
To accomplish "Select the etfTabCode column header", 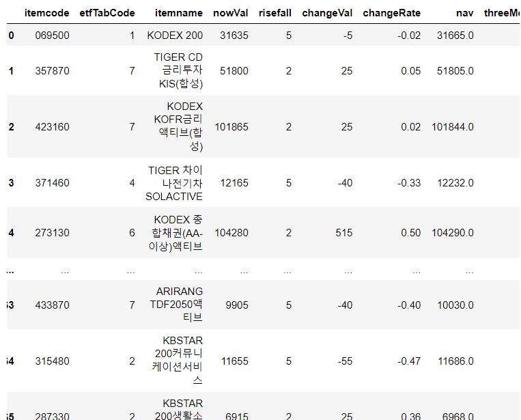I will 107,13.
